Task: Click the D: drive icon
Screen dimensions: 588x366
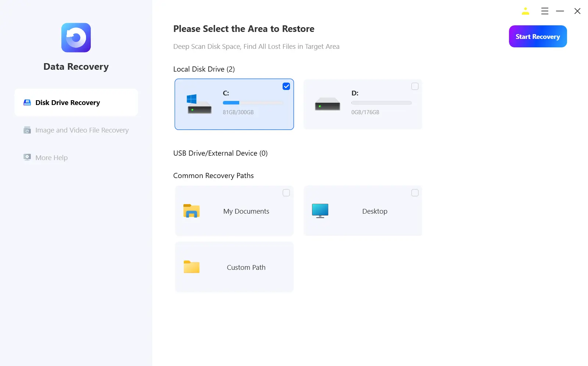Action: [327, 104]
